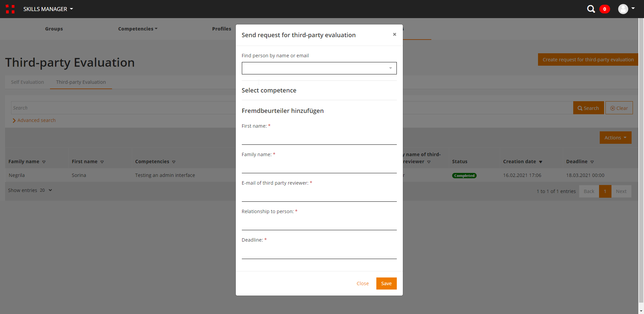Open the Show entries count dropdown
Screen dimensions: 644x314
pos(46,190)
